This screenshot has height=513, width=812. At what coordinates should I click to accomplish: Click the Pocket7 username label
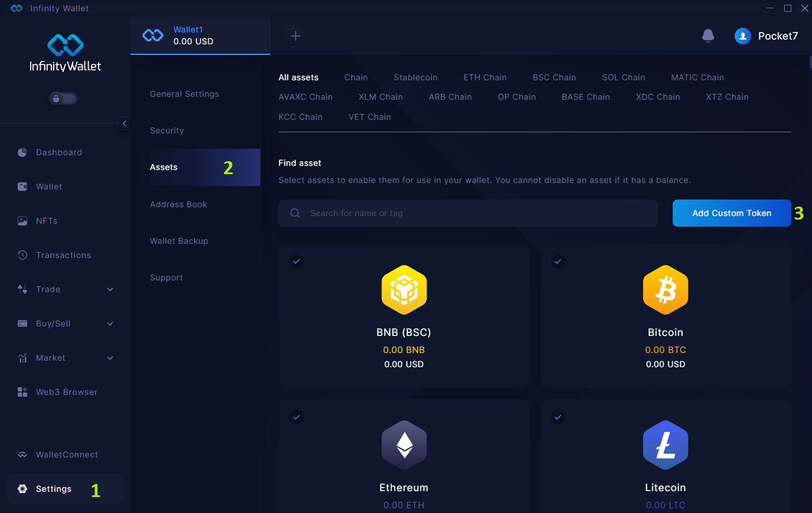click(778, 36)
